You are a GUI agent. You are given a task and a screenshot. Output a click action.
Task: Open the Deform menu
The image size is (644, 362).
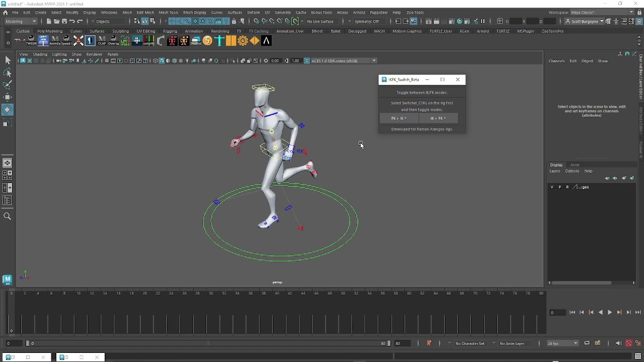(253, 13)
